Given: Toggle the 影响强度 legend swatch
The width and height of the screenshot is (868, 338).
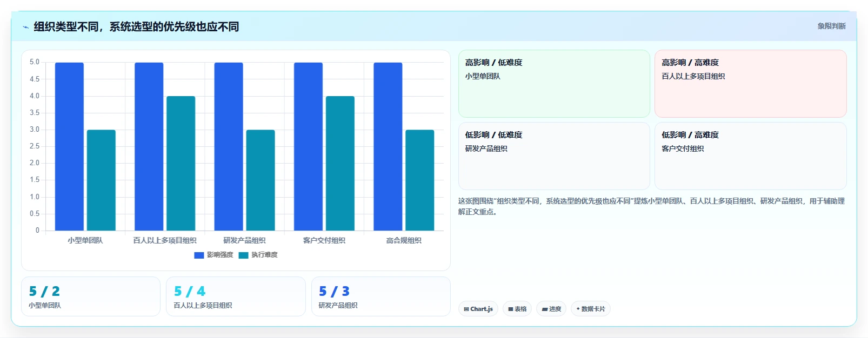Looking at the screenshot, I should 199,255.
